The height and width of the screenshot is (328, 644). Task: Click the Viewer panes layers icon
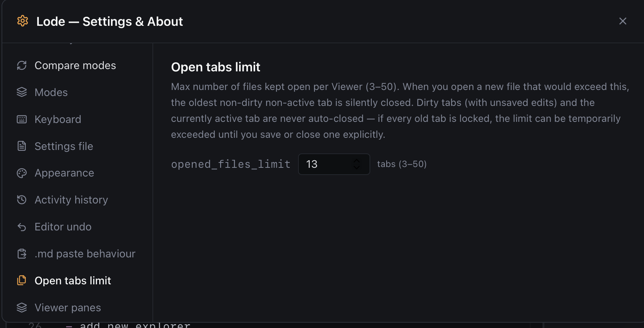(x=22, y=307)
